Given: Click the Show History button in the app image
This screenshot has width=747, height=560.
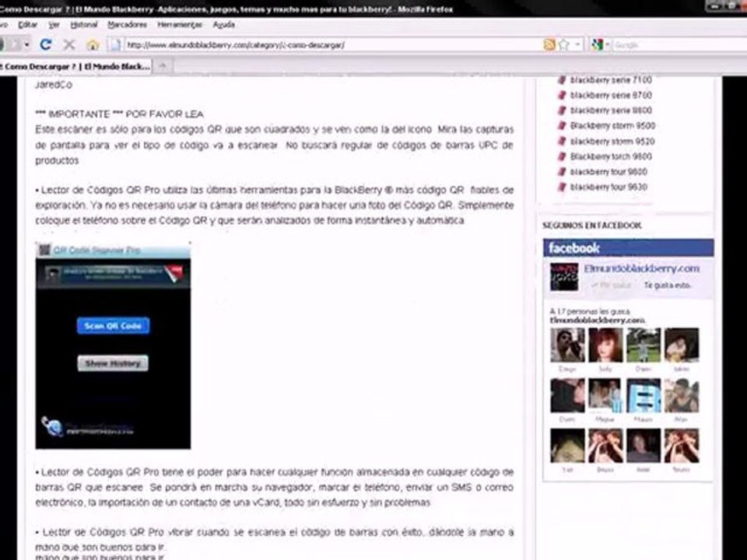Looking at the screenshot, I should coord(113,363).
